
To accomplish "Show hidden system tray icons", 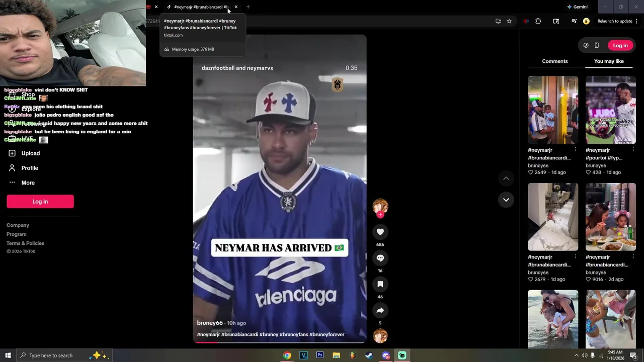I will pyautogui.click(x=577, y=355).
